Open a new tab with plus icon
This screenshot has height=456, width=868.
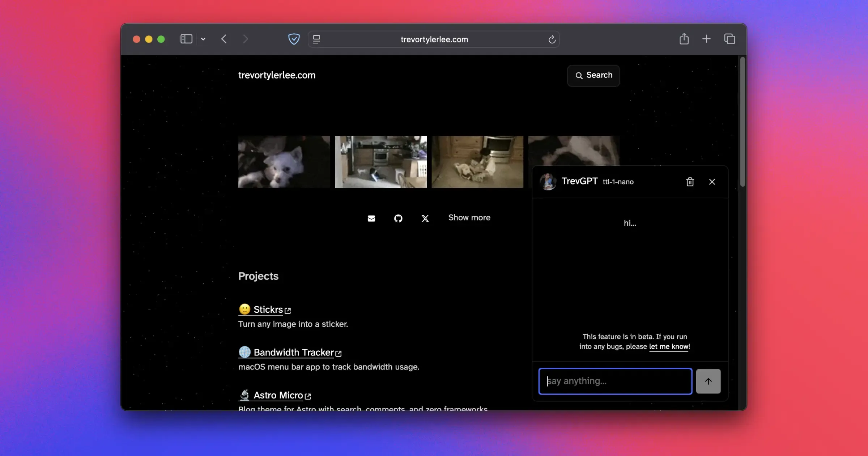pyautogui.click(x=706, y=39)
